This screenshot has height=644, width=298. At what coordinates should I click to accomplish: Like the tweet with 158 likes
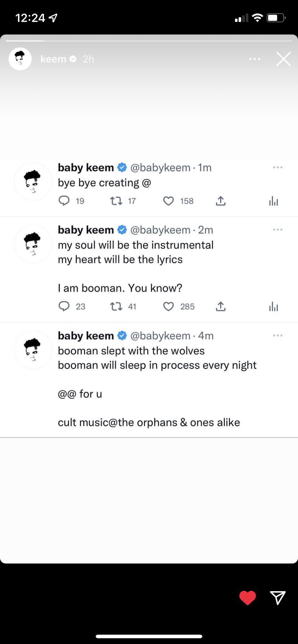click(x=168, y=201)
